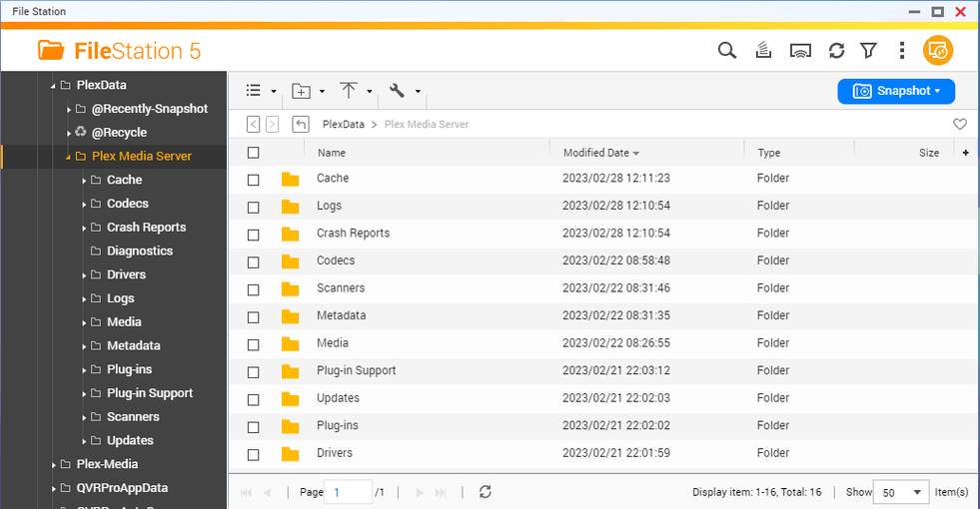Viewport: 980px width, 509px height.
Task: Open the network media player cast icon
Action: coord(800,51)
